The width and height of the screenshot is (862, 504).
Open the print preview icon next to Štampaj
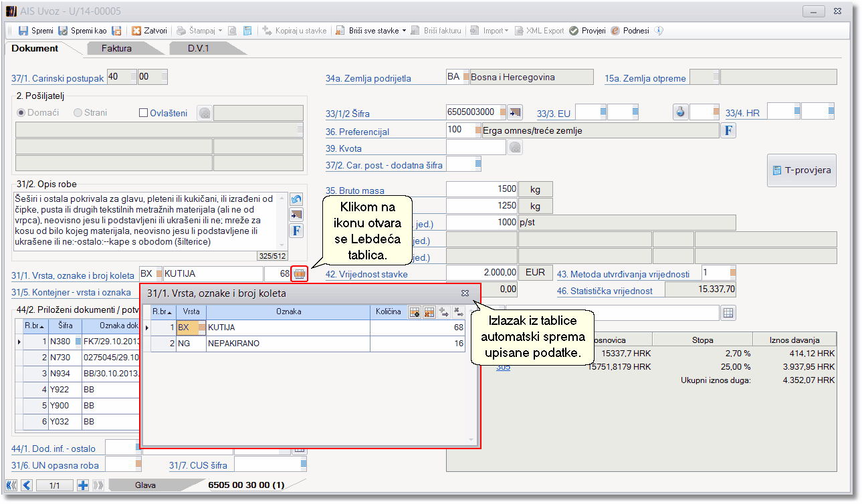232,31
